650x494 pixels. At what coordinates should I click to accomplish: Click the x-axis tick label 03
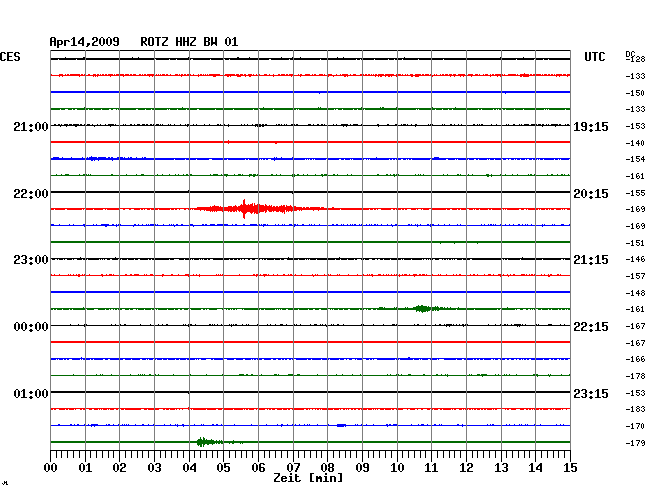coord(154,468)
